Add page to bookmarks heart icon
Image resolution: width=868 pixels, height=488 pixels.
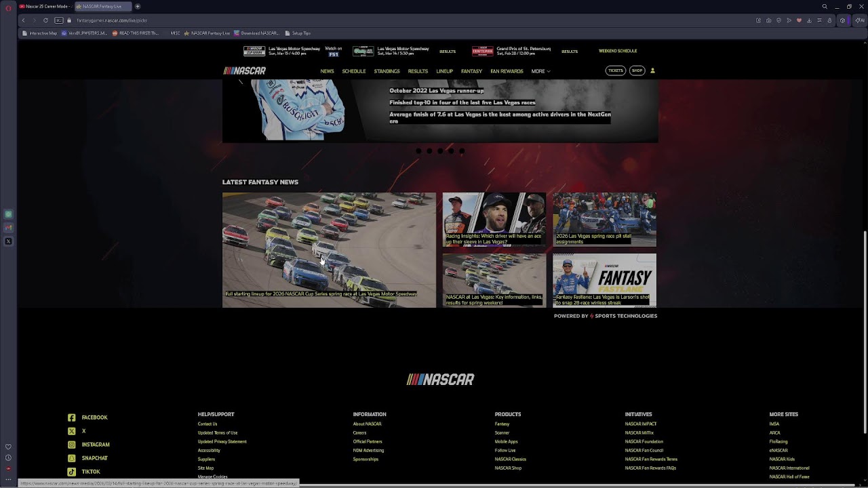799,20
